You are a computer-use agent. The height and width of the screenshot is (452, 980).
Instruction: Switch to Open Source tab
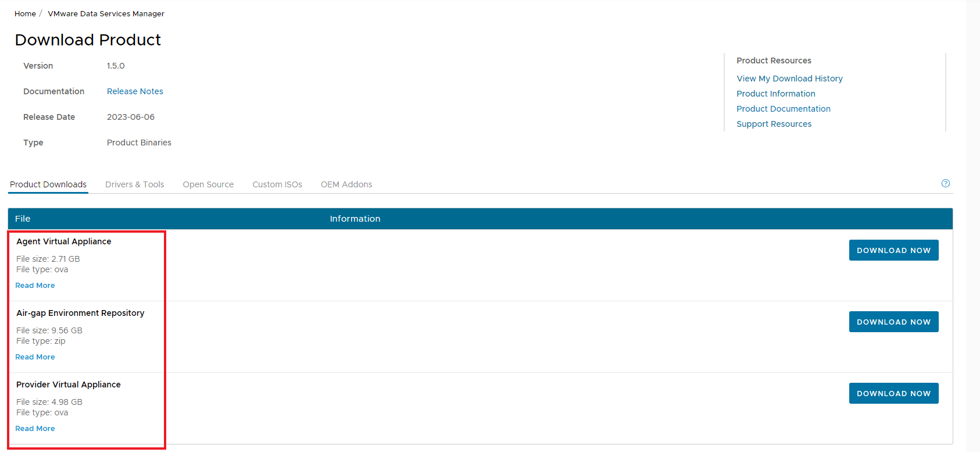coord(208,184)
